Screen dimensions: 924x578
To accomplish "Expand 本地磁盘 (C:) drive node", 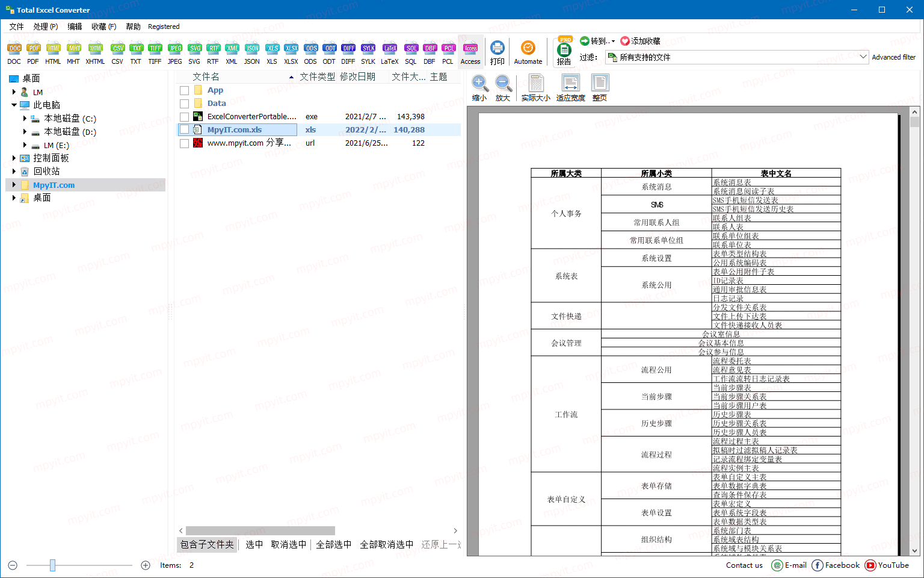I will [x=25, y=119].
